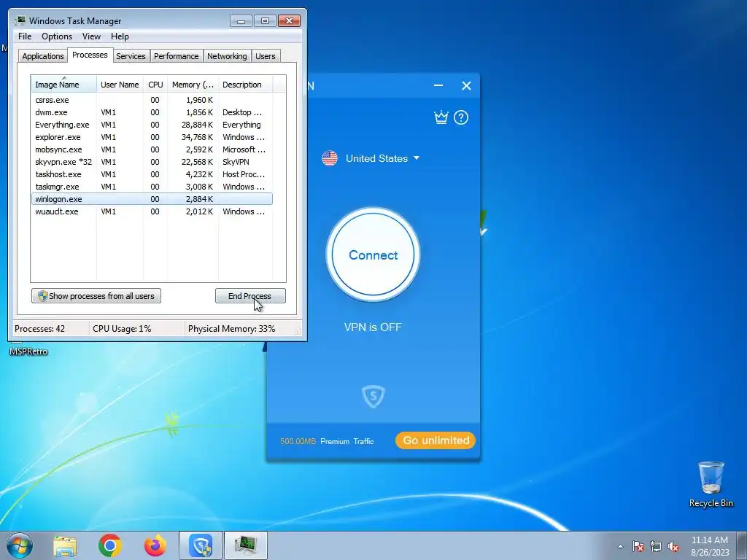The image size is (747, 560).
Task: Click Processes: 42 in status bar
Action: tap(39, 329)
